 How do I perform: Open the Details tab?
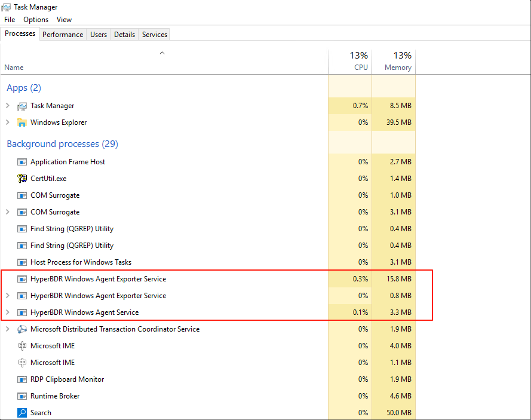pyautogui.click(x=124, y=35)
